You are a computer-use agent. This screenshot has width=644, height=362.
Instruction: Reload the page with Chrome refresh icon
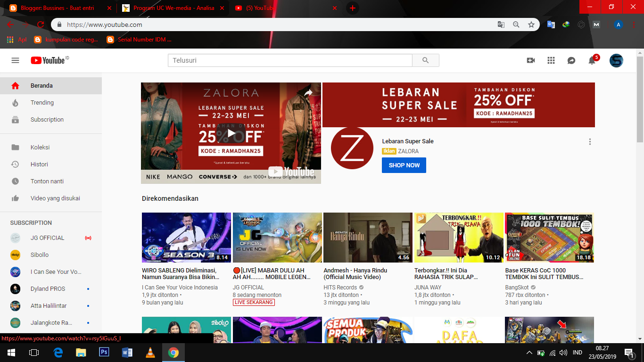[41, 25]
